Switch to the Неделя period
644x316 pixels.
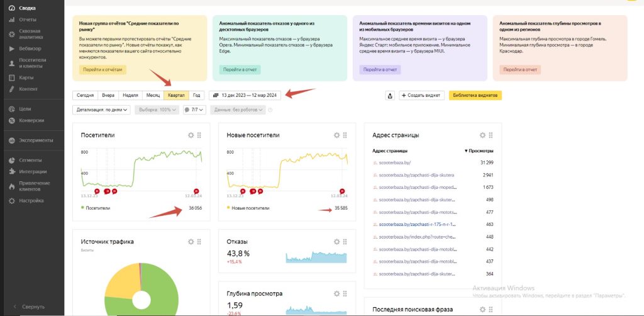point(130,95)
